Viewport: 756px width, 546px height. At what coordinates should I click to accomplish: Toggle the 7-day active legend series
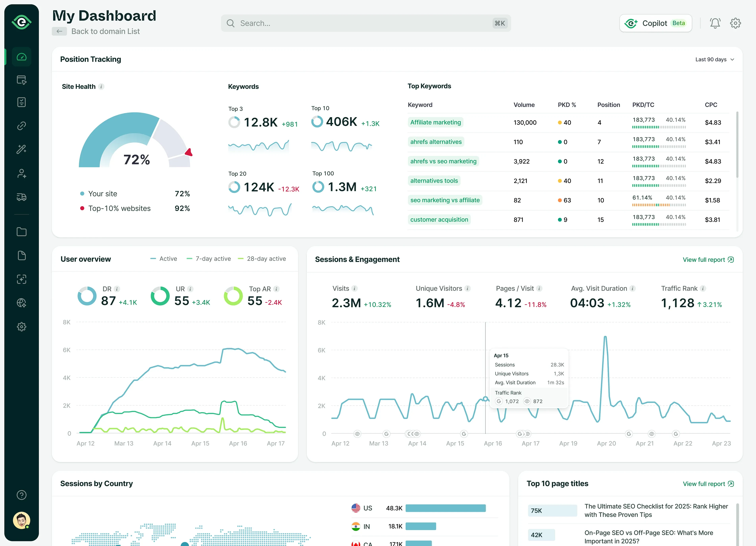tap(209, 259)
